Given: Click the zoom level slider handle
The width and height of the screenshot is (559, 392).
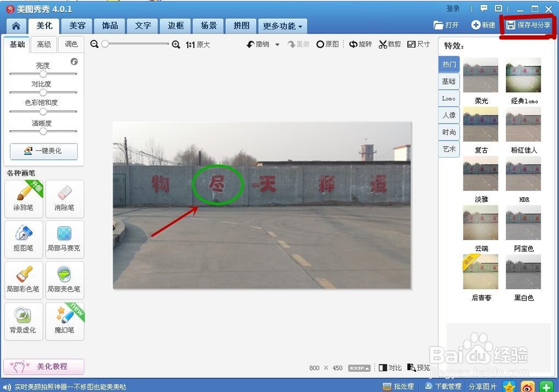Looking at the screenshot, I should [x=105, y=44].
